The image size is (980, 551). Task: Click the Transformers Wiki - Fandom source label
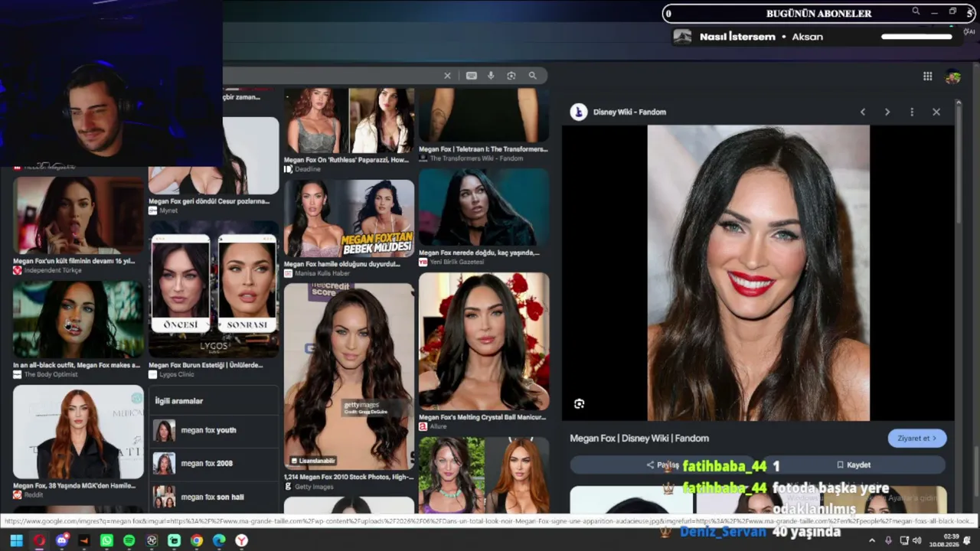(476, 158)
